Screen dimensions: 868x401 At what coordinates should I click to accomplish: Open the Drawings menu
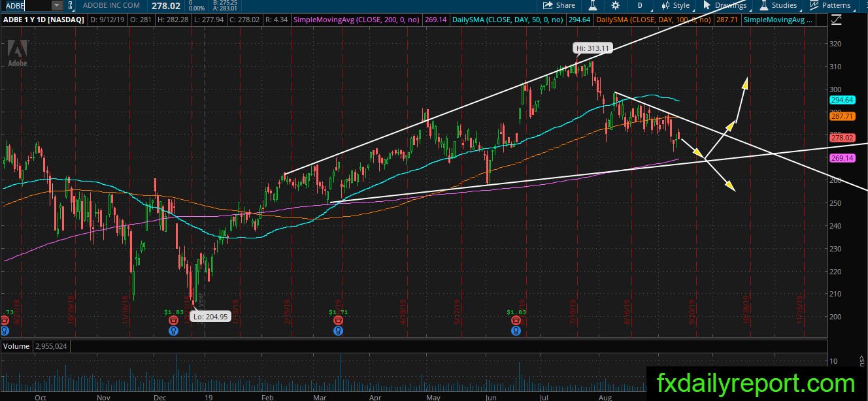click(x=724, y=5)
